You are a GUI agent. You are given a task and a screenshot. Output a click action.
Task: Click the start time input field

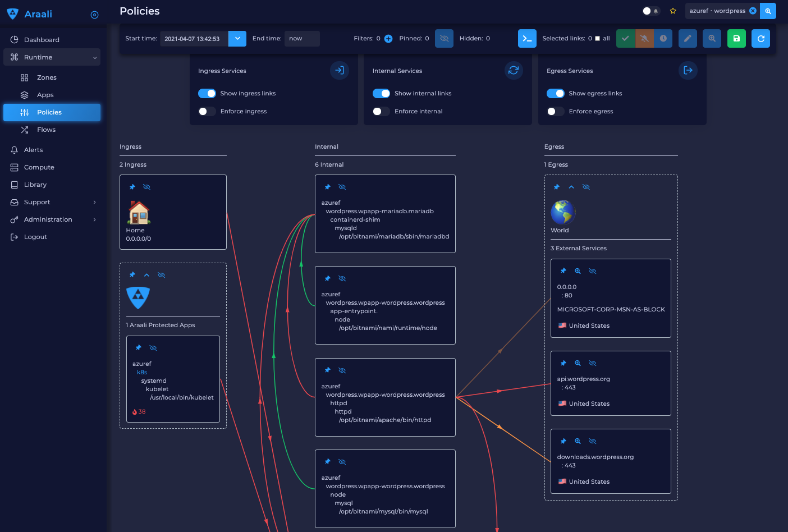(194, 39)
